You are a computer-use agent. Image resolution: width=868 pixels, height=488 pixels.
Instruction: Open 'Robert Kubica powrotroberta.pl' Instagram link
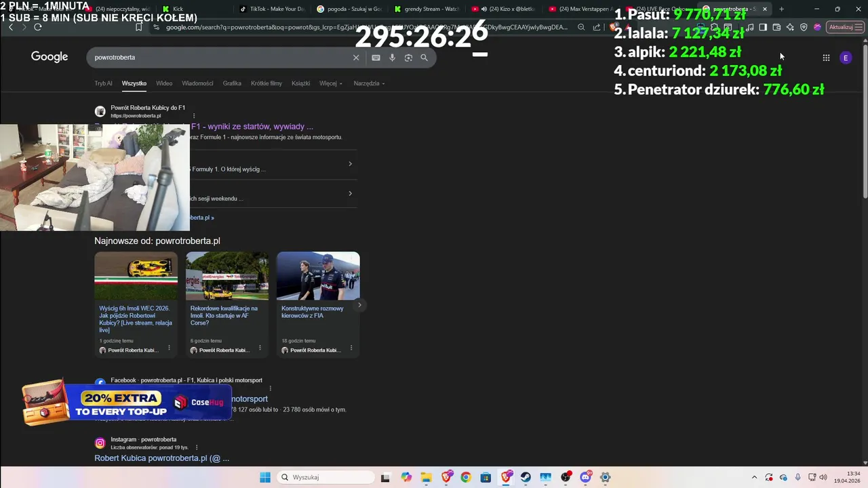pyautogui.click(x=162, y=458)
